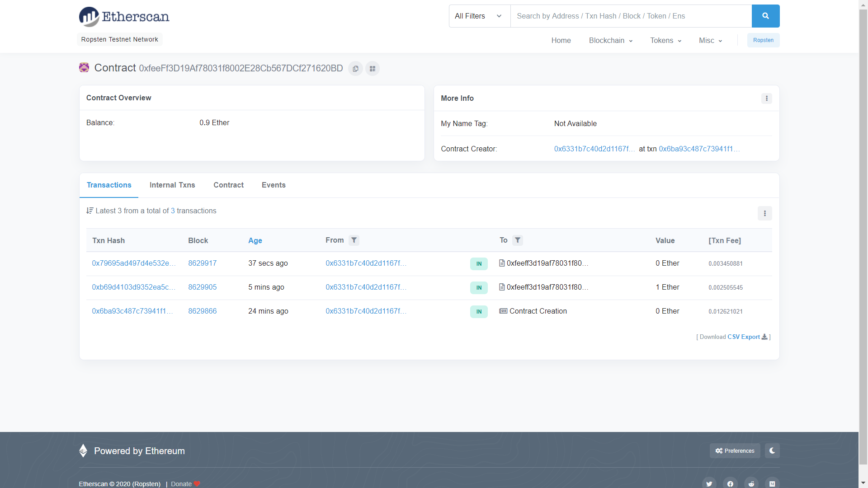This screenshot has height=488, width=868.
Task: Click the 0.012621021 fee value
Action: click(726, 311)
